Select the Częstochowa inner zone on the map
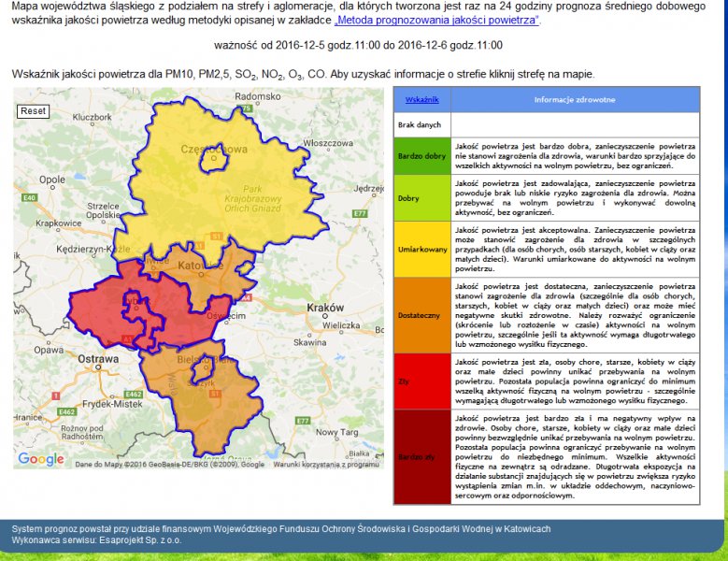Screen dimensions: 728x561 point(214,158)
